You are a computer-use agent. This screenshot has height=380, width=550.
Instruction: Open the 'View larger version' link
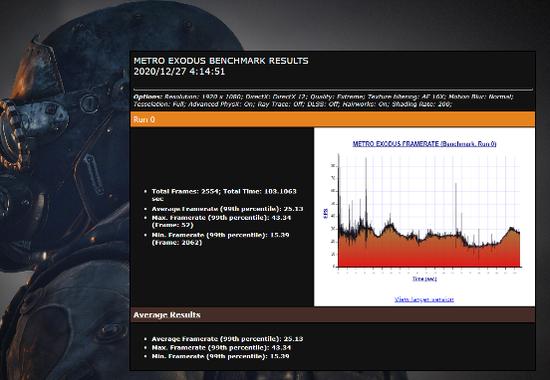click(x=424, y=300)
